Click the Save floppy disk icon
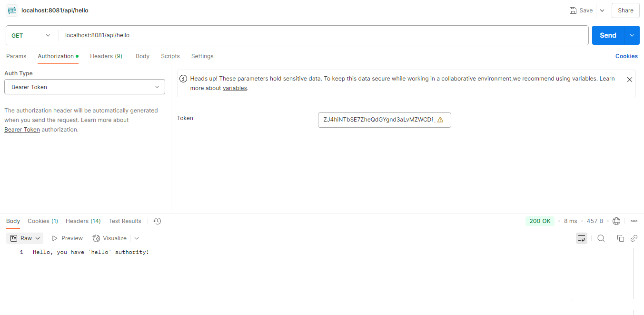This screenshot has width=644, height=315. (573, 10)
